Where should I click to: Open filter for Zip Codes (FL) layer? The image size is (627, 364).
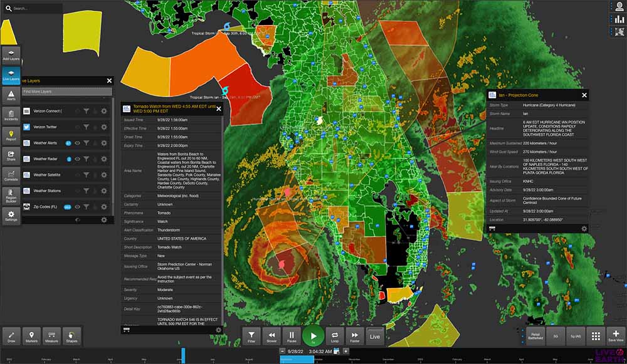click(x=87, y=207)
